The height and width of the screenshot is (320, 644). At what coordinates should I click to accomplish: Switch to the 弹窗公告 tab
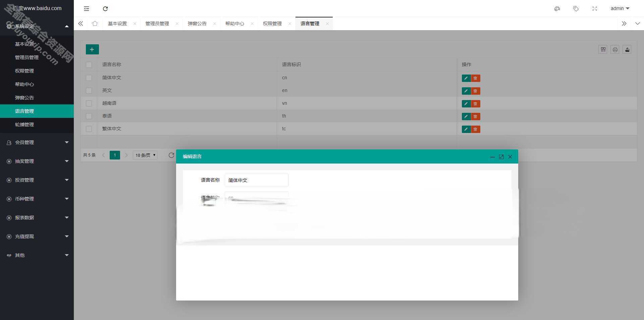(x=197, y=24)
